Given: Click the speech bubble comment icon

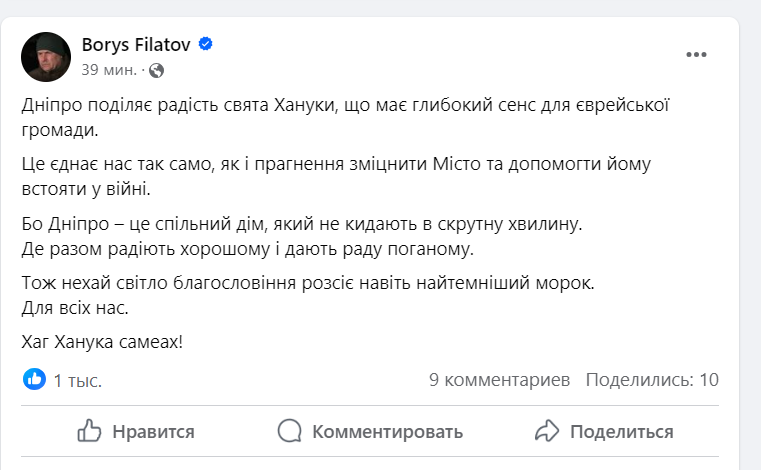Looking at the screenshot, I should pos(290,431).
